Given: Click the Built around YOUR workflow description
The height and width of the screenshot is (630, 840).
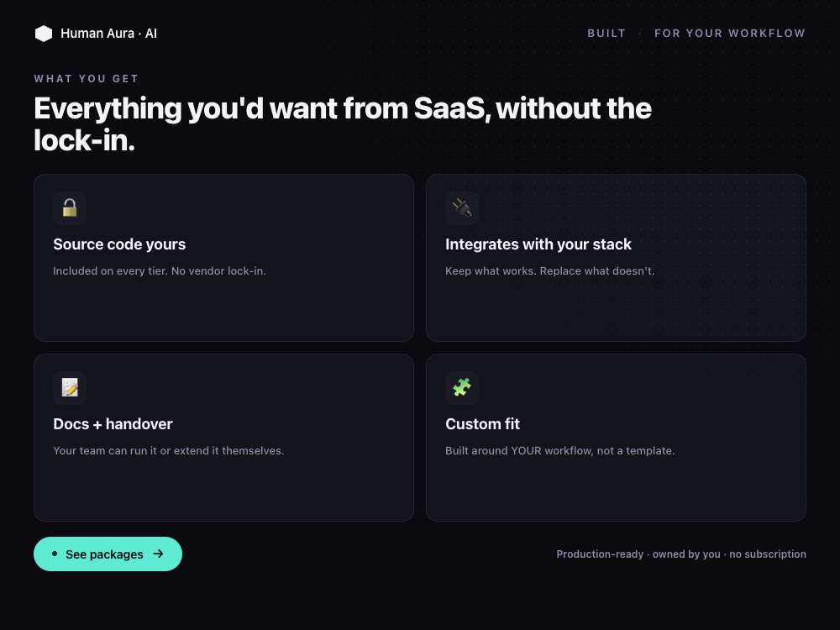Looking at the screenshot, I should [x=559, y=450].
